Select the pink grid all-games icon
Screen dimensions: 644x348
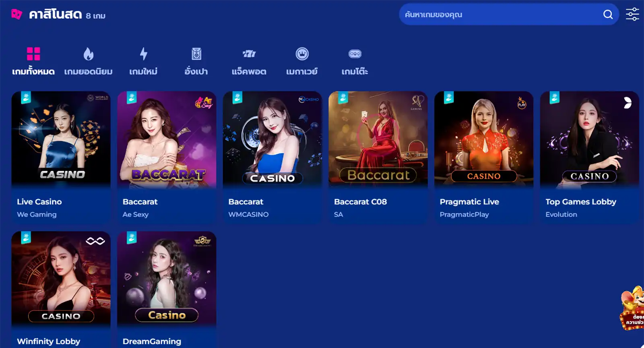point(33,54)
